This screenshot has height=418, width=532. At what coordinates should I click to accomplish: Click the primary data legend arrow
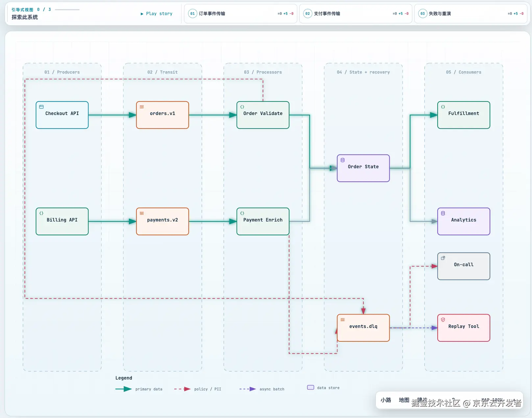point(124,389)
